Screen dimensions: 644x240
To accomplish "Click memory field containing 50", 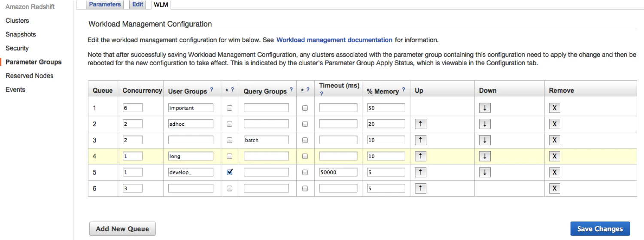I will (386, 108).
